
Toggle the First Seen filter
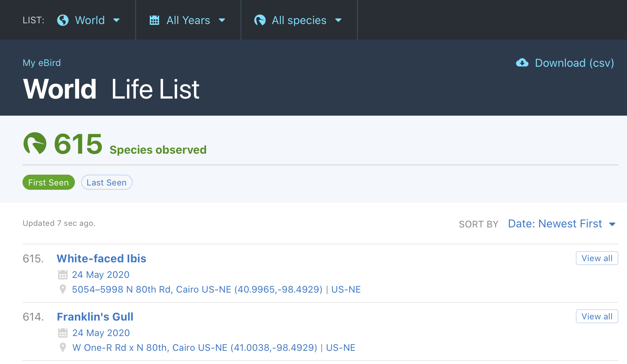pos(48,182)
